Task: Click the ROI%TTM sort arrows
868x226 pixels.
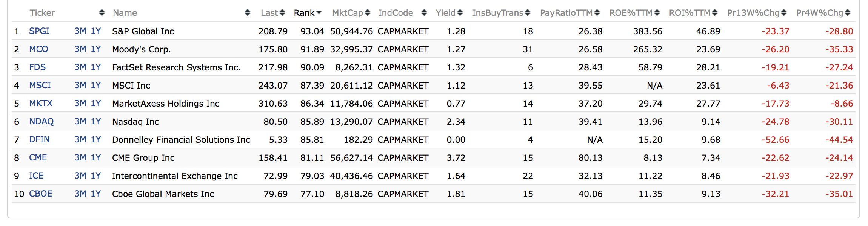Action: click(x=714, y=13)
